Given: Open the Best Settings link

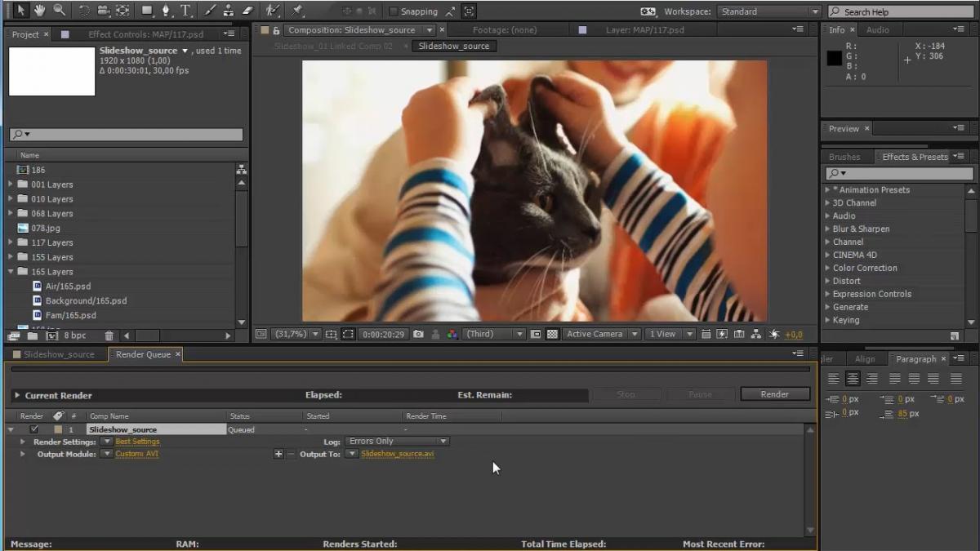Looking at the screenshot, I should click(x=137, y=442).
